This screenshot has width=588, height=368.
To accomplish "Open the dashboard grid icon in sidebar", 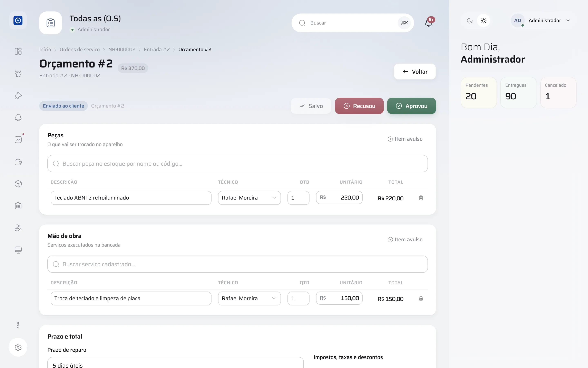I will pos(18,51).
